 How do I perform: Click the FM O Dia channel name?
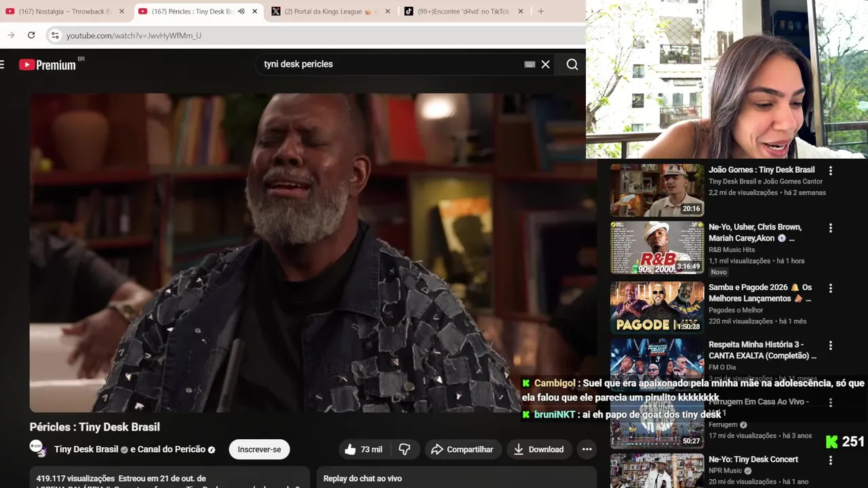point(722,367)
